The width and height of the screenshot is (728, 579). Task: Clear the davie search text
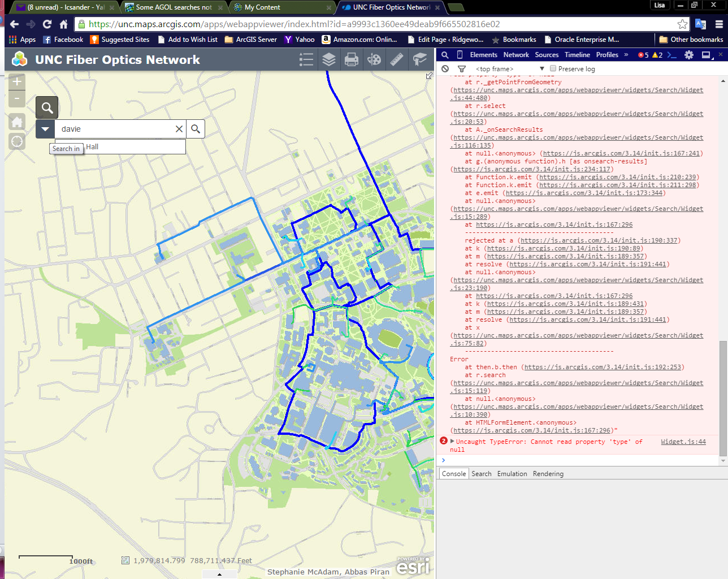tap(179, 129)
